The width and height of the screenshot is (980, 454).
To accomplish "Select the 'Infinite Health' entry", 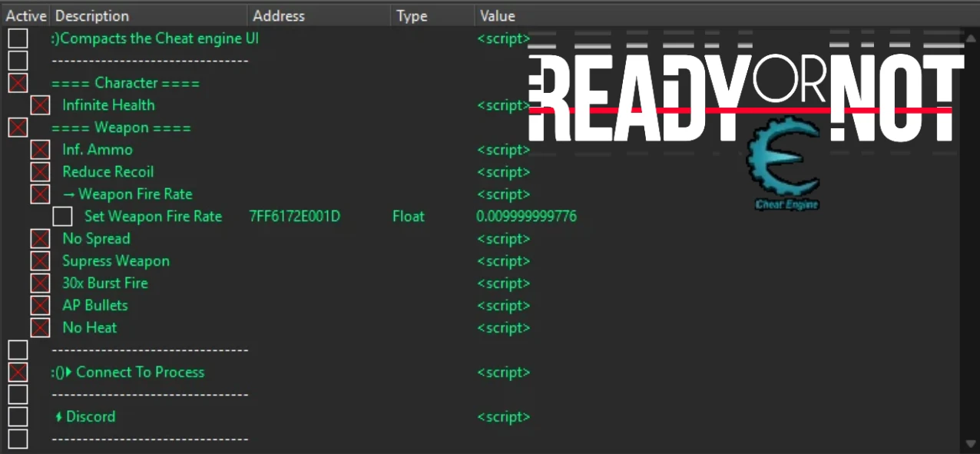I will 108,105.
